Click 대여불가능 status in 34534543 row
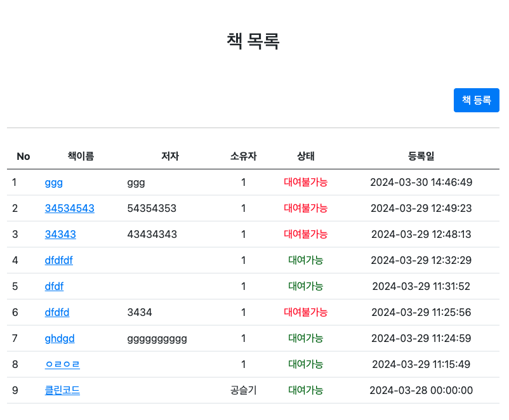Viewport: 509px width, 420px height. 305,208
